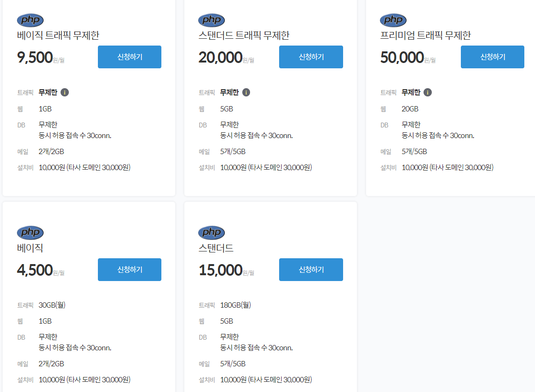Click PHP logo on 15,000원 스탠더드 plan
Screen dimensions: 535x392
212,233
